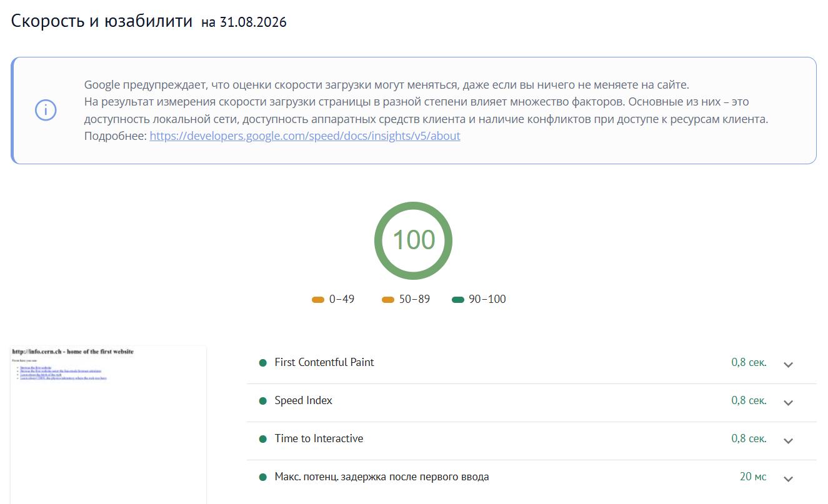Click the green dot beside First Contentful Paint
Viewport: 828px width, 504px height.
(x=262, y=363)
